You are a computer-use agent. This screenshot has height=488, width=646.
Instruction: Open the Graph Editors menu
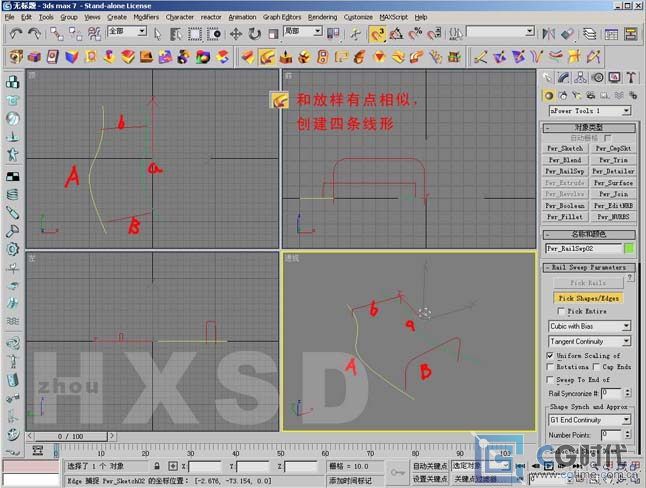pyautogui.click(x=282, y=17)
